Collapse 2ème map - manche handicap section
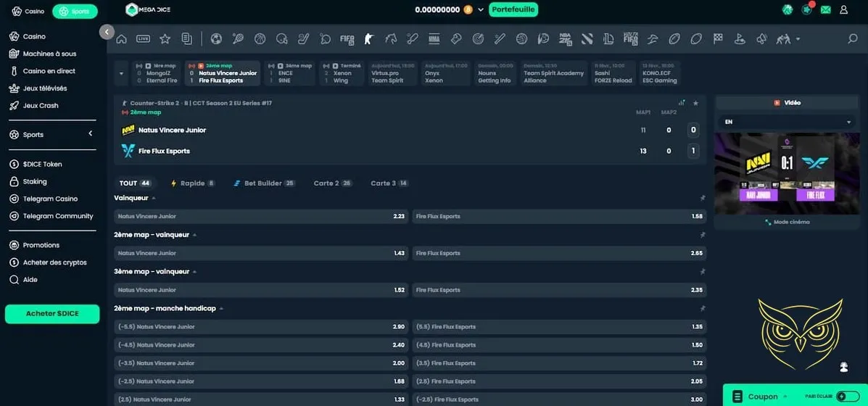 click(221, 309)
